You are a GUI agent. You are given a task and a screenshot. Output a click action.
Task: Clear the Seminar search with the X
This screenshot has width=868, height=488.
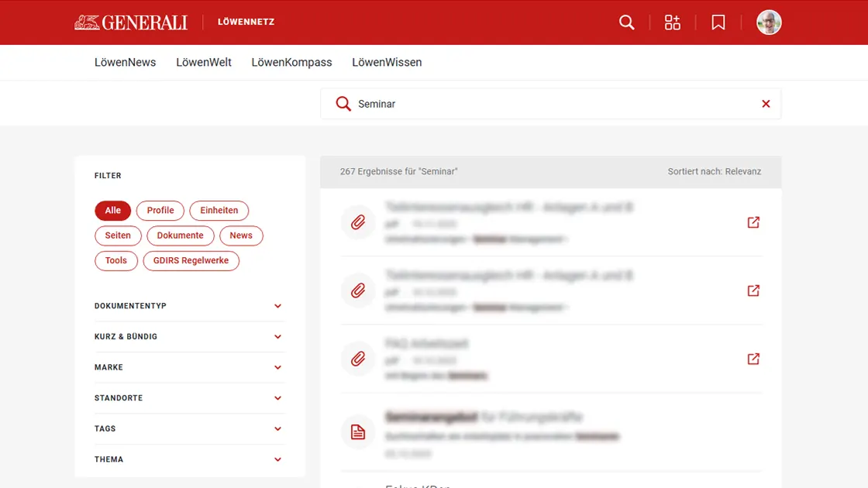(766, 103)
